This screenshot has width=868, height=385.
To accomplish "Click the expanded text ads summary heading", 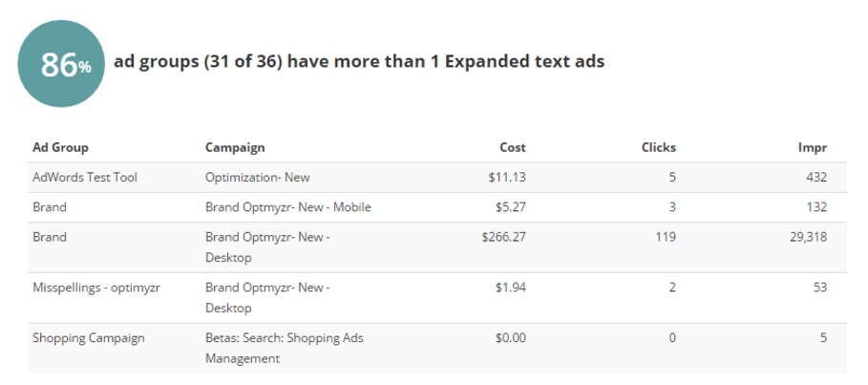I will pyautogui.click(x=359, y=61).
